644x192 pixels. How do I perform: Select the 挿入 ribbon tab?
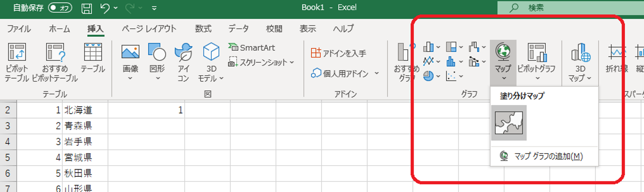coord(95,29)
